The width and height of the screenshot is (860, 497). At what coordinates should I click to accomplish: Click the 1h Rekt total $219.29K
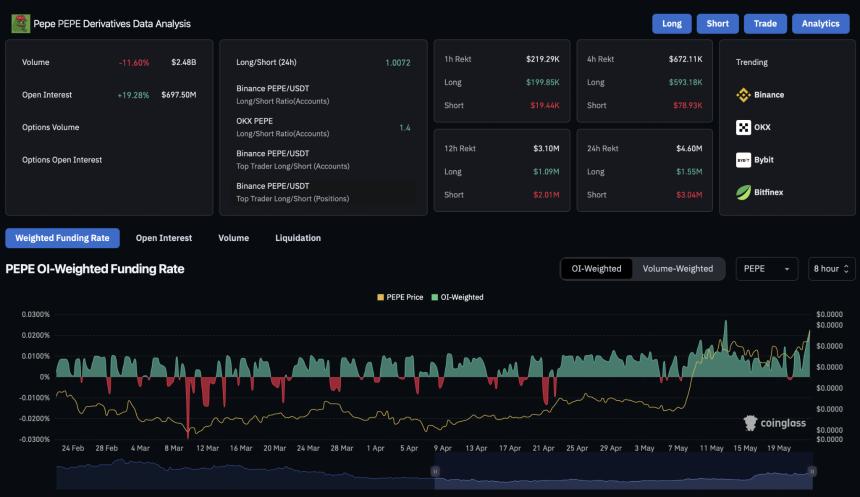click(543, 59)
